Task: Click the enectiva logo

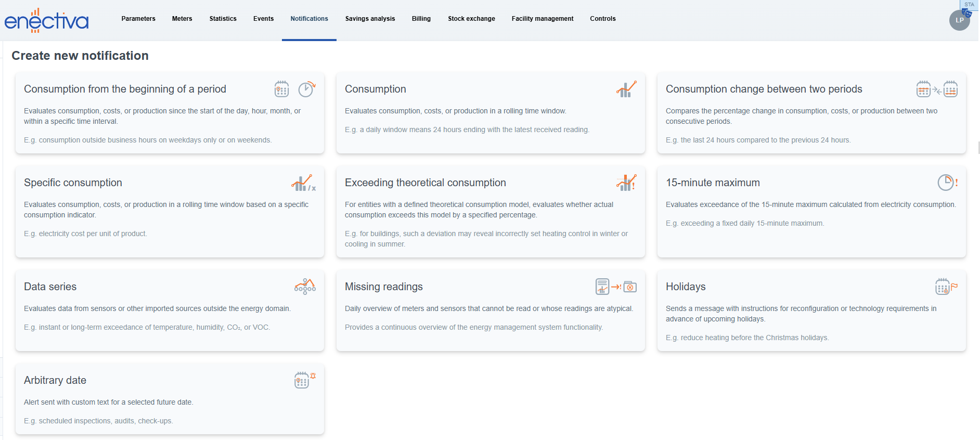Action: point(46,21)
